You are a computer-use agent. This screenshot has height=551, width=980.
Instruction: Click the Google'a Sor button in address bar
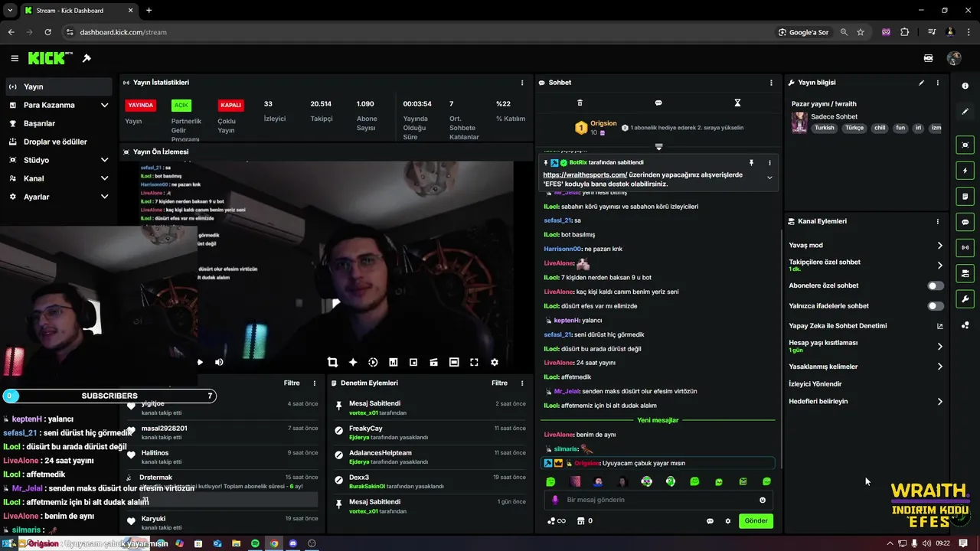coord(803,32)
